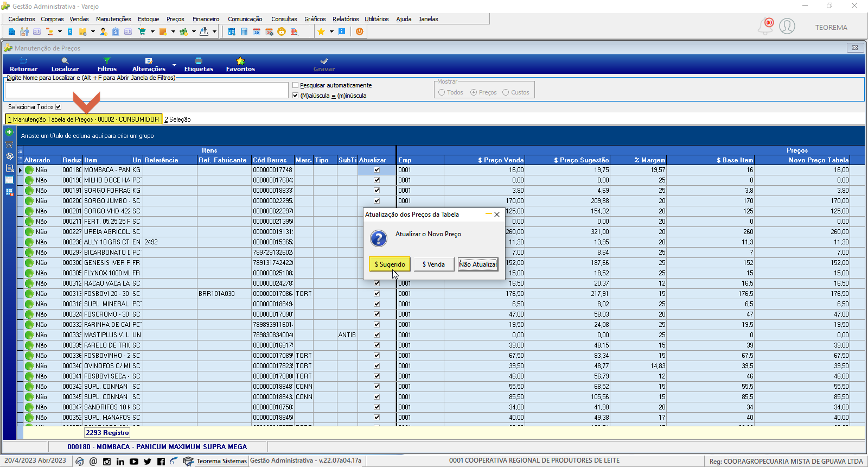Image resolution: width=868 pixels, height=467 pixels.
Task: Open the Relatórios menu
Action: 346,19
